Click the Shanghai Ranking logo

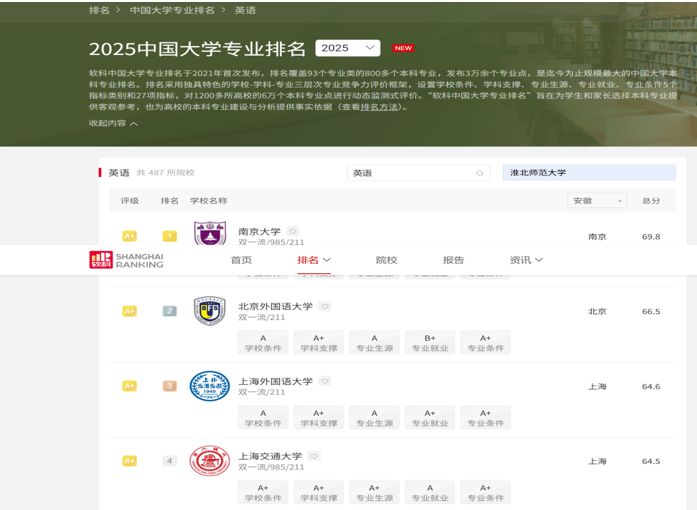coord(126,260)
